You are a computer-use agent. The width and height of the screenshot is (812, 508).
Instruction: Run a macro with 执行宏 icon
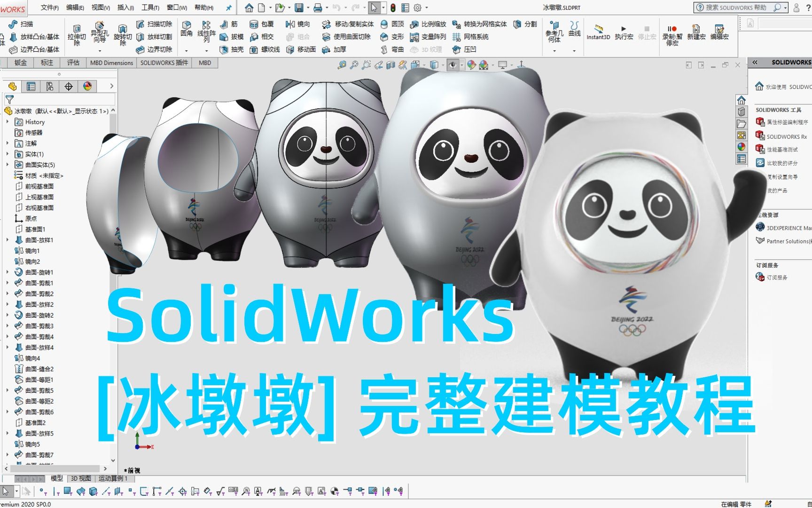pos(623,28)
